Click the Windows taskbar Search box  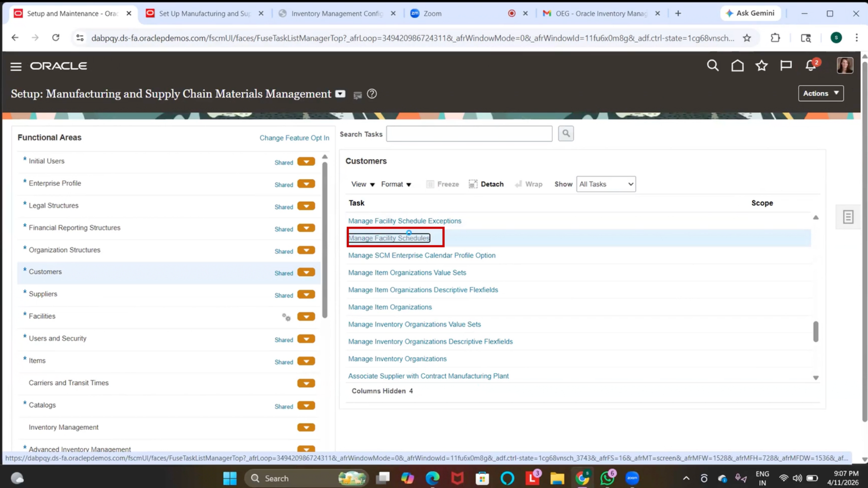tap(307, 478)
